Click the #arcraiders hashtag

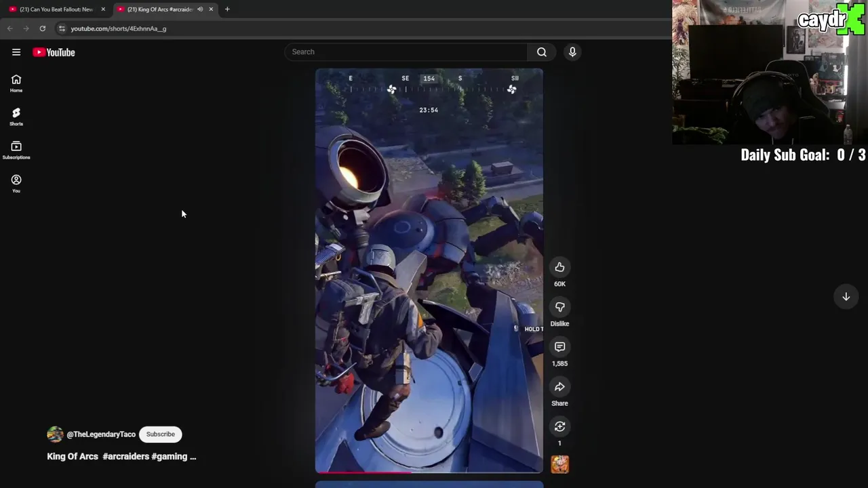point(125,456)
